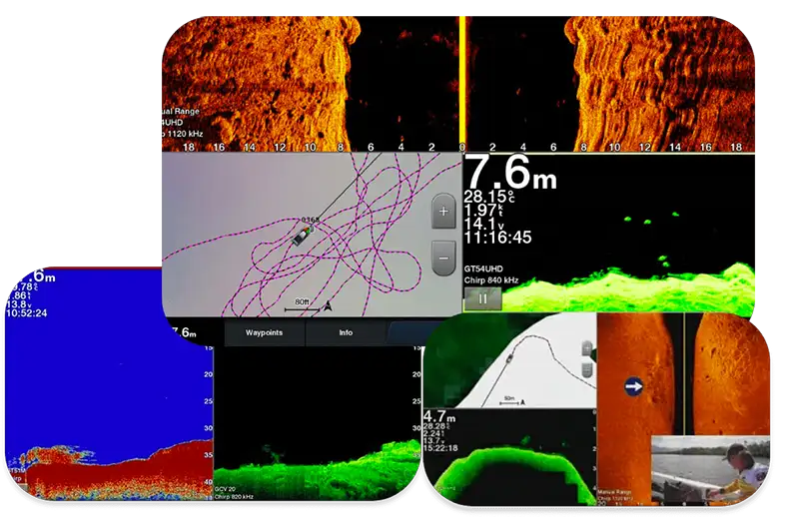Select the Chirp 820 kHz label
This screenshot has width=799, height=532.
[x=234, y=497]
